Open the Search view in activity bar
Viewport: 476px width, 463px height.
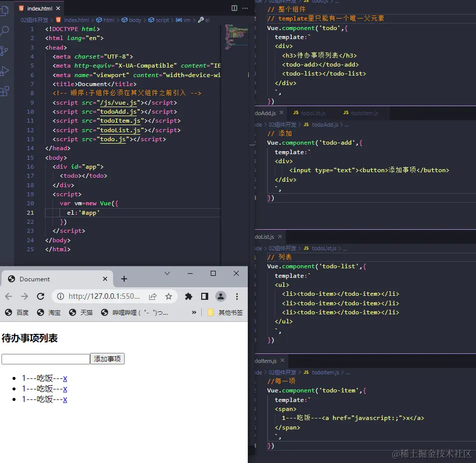tap(5, 31)
